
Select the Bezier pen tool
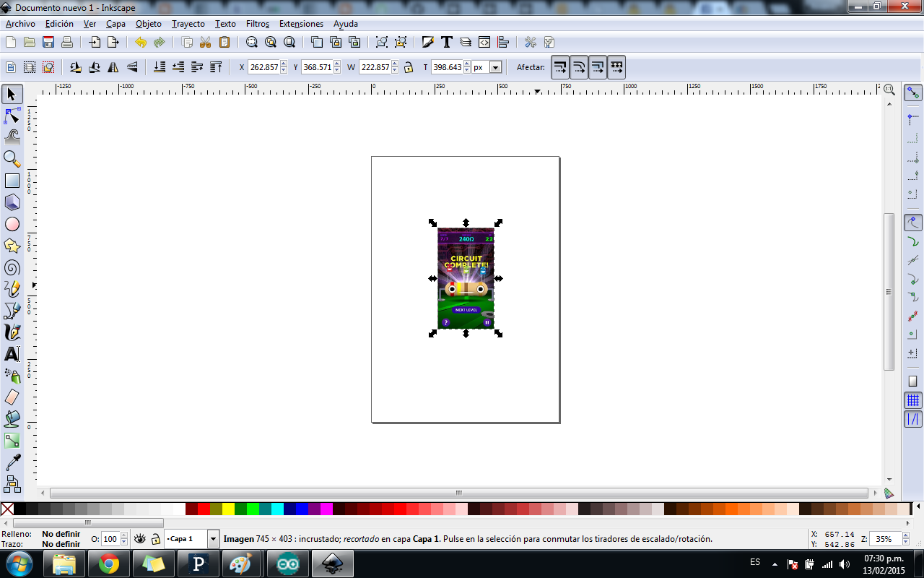point(12,311)
